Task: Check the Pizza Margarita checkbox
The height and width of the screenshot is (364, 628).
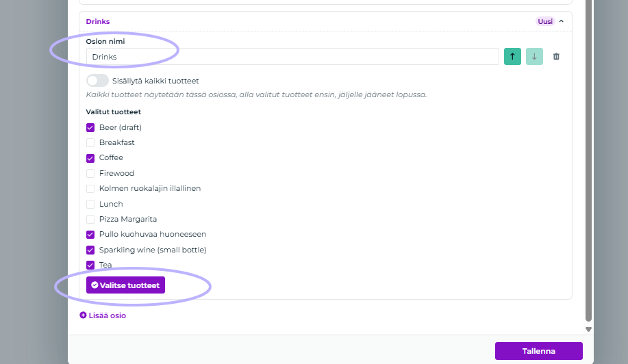Action: tap(90, 219)
